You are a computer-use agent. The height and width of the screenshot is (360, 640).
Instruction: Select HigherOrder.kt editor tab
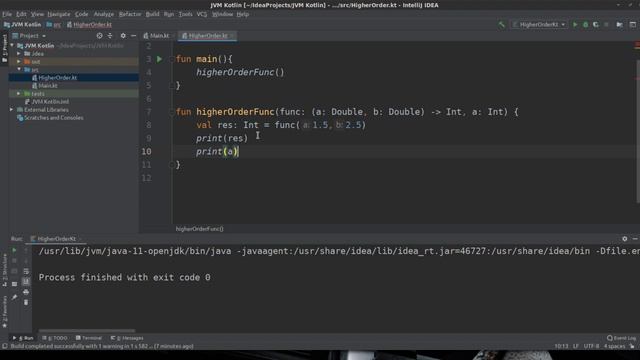[x=208, y=36]
